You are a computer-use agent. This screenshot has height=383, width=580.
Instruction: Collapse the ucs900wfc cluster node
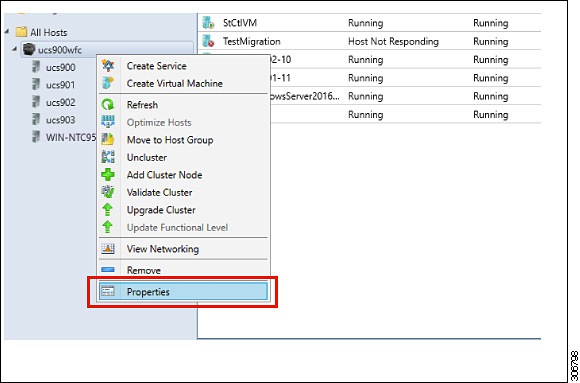(14, 49)
